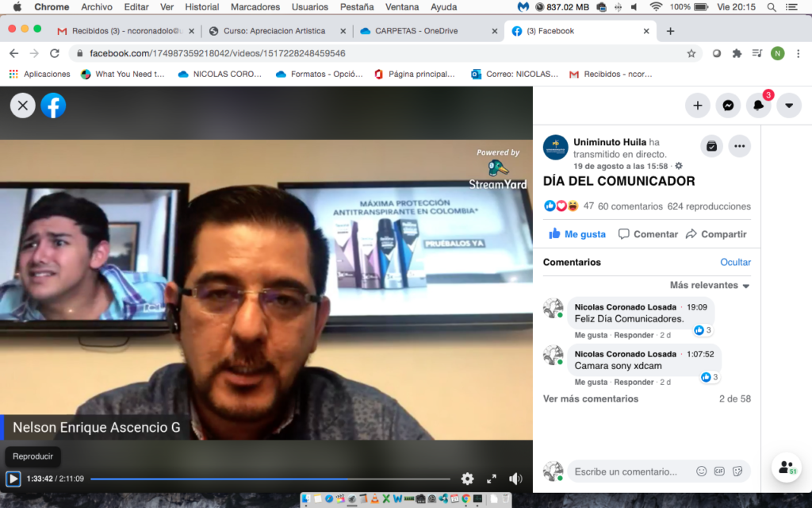Image resolution: width=812 pixels, height=508 pixels.
Task: Open the Aplicaciones bookmarks shortcut
Action: pos(40,74)
